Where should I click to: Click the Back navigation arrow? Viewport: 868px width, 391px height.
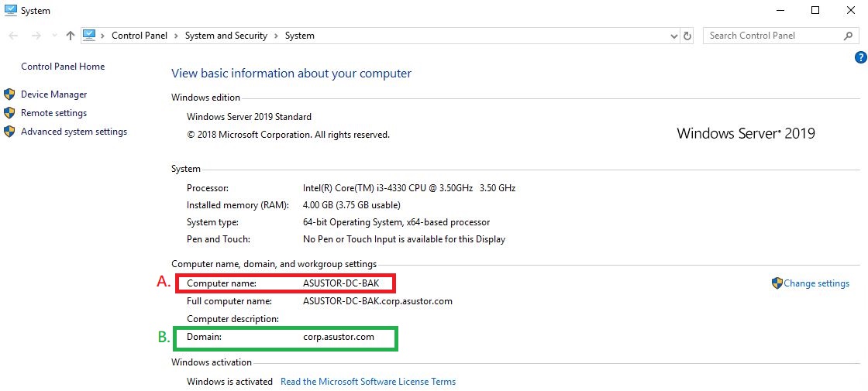click(13, 36)
